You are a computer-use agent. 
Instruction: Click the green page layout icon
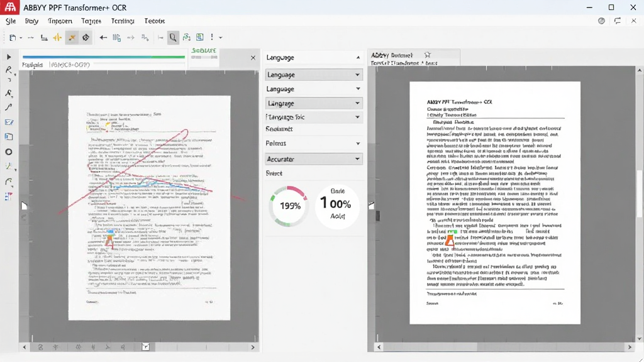tap(199, 37)
